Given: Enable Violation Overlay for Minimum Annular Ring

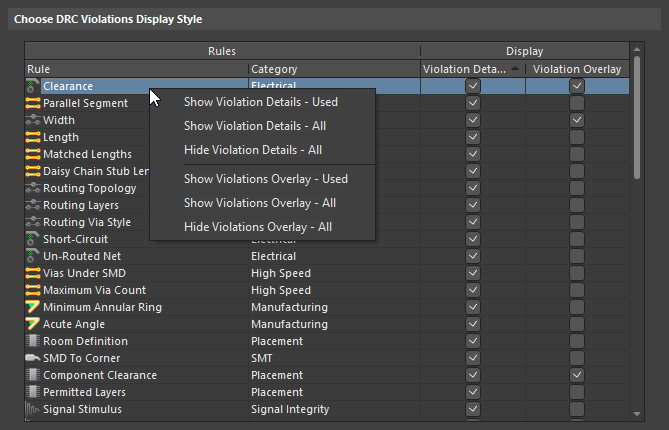Looking at the screenshot, I should coord(577,307).
